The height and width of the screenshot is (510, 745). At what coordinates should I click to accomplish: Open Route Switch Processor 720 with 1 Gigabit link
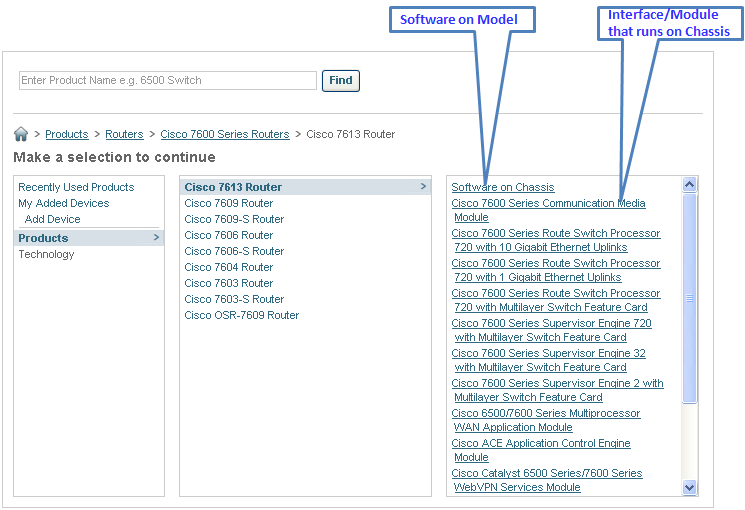click(556, 270)
